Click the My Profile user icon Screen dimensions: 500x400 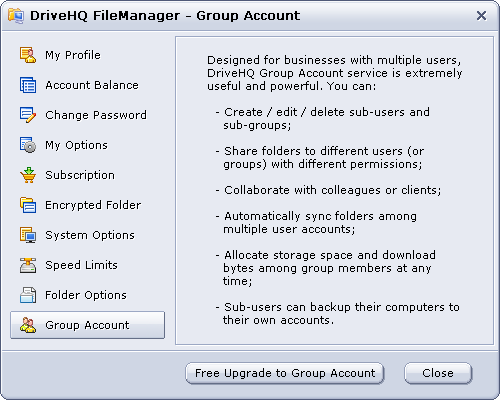tap(28, 55)
